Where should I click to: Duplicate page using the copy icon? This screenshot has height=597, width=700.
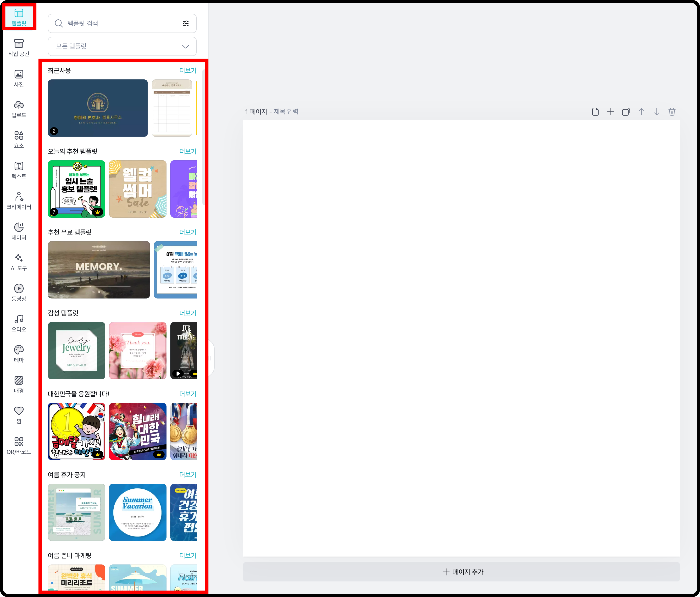[x=626, y=112]
